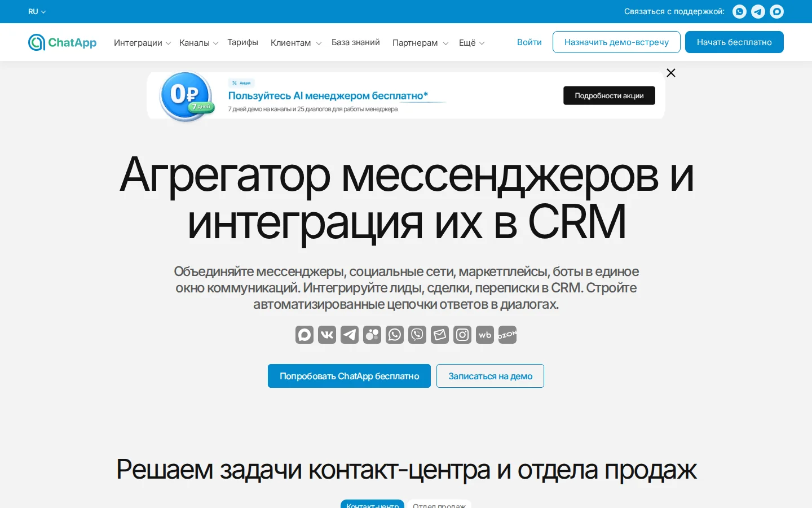Close the promo banner with X
The height and width of the screenshot is (508, 812).
pos(671,73)
